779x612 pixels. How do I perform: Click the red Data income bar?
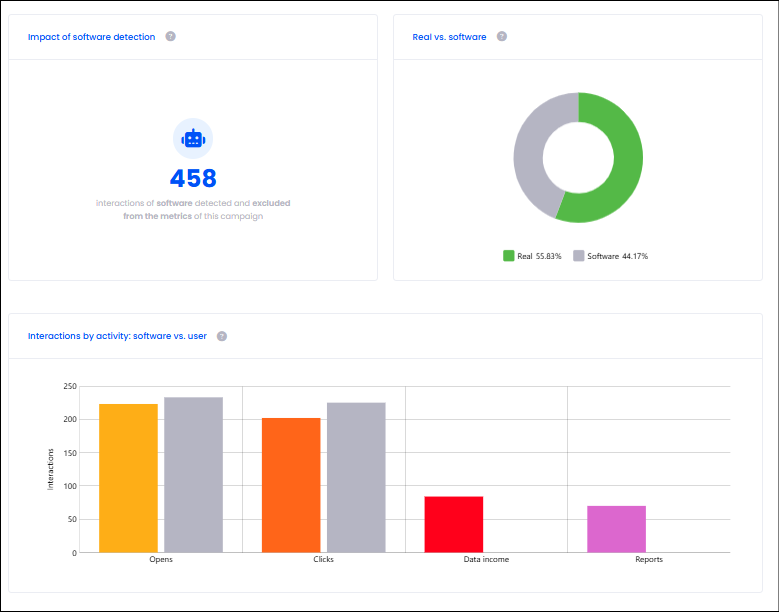(x=454, y=524)
